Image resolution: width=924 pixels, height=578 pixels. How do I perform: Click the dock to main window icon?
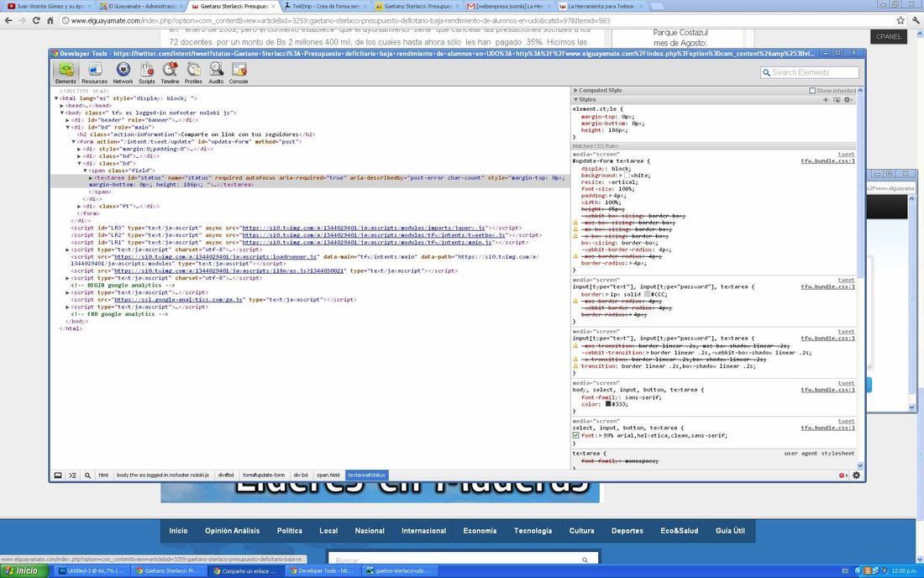[58, 475]
